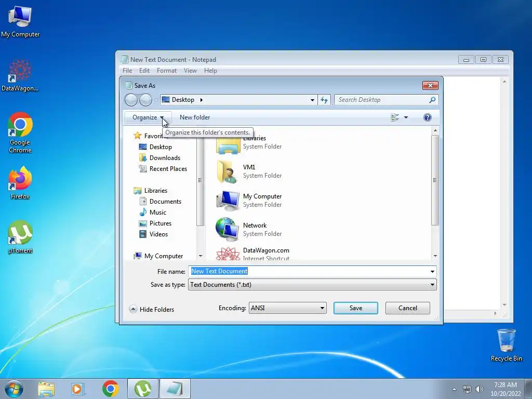Open the Encoding dropdown
532x399 pixels.
pyautogui.click(x=288, y=308)
